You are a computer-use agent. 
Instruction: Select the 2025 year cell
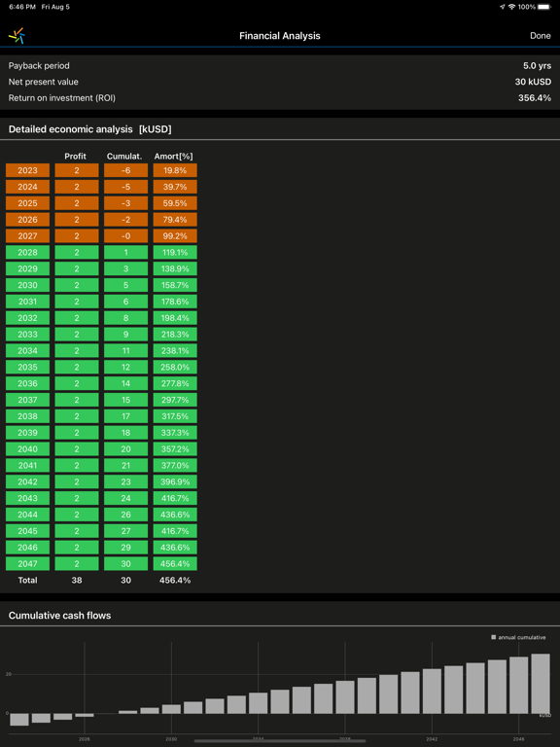27,203
